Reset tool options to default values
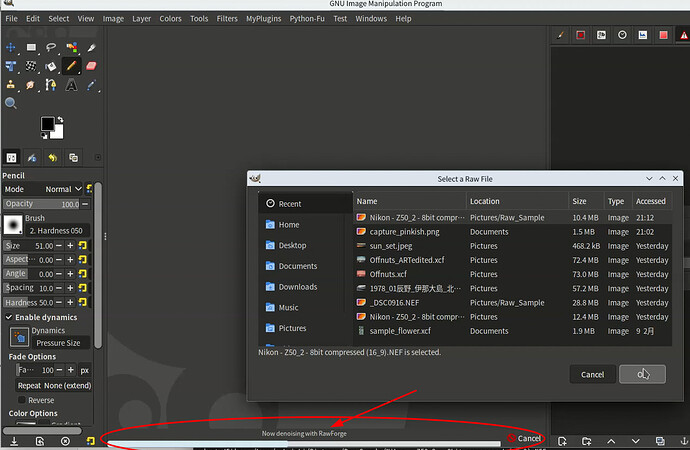This screenshot has height=450, width=690. [91, 441]
